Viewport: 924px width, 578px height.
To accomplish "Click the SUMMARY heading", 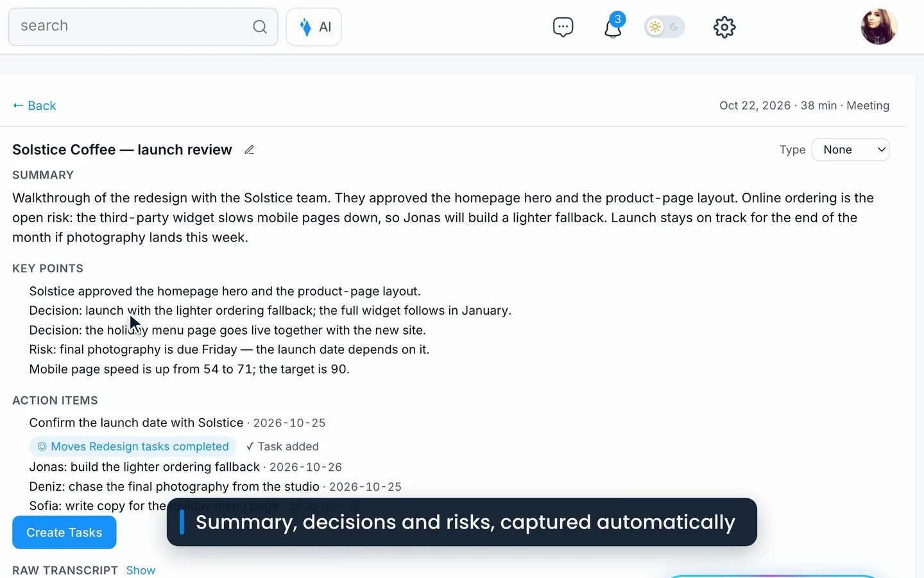I will [x=43, y=175].
